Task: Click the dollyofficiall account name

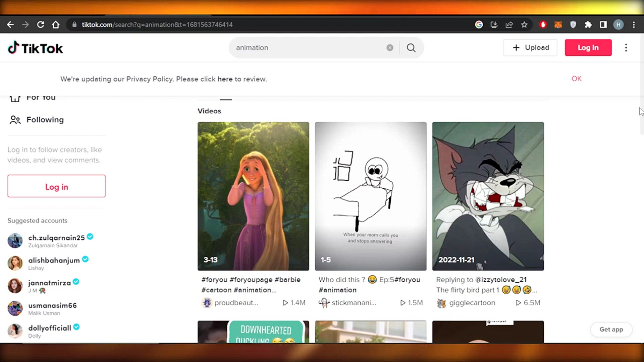Action: pyautogui.click(x=50, y=328)
